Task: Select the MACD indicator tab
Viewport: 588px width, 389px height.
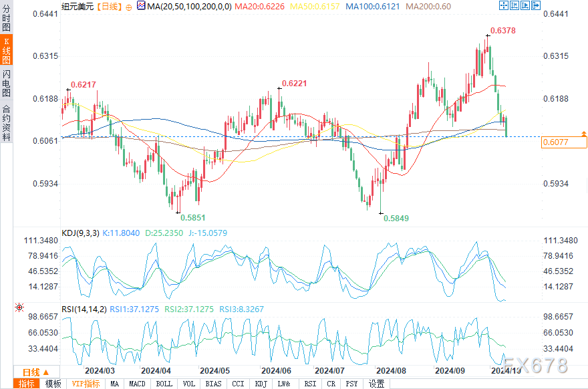Action: (137, 384)
